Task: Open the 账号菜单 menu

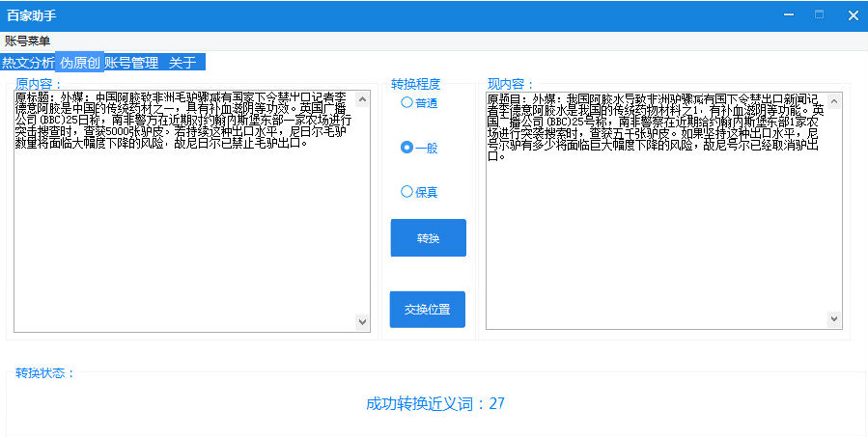Action: tap(27, 41)
